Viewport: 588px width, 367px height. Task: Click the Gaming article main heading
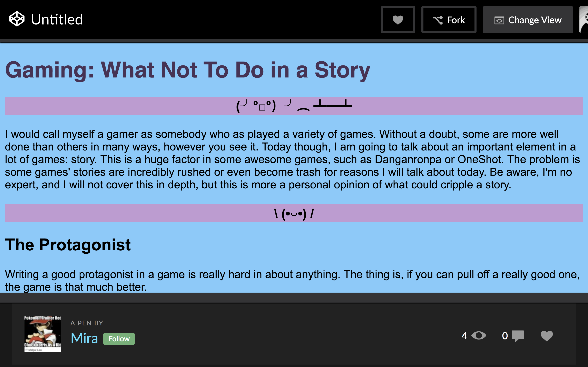pyautogui.click(x=188, y=70)
